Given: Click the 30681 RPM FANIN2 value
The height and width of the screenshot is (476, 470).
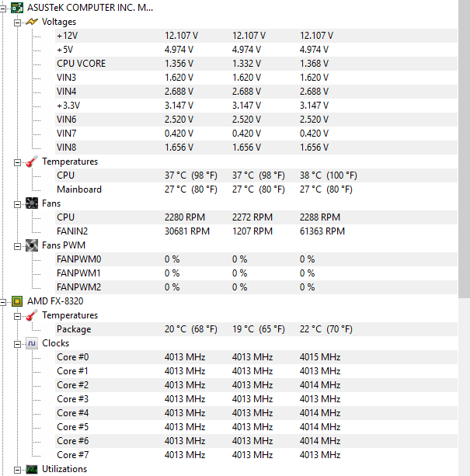Looking at the screenshot, I should pyautogui.click(x=187, y=231).
